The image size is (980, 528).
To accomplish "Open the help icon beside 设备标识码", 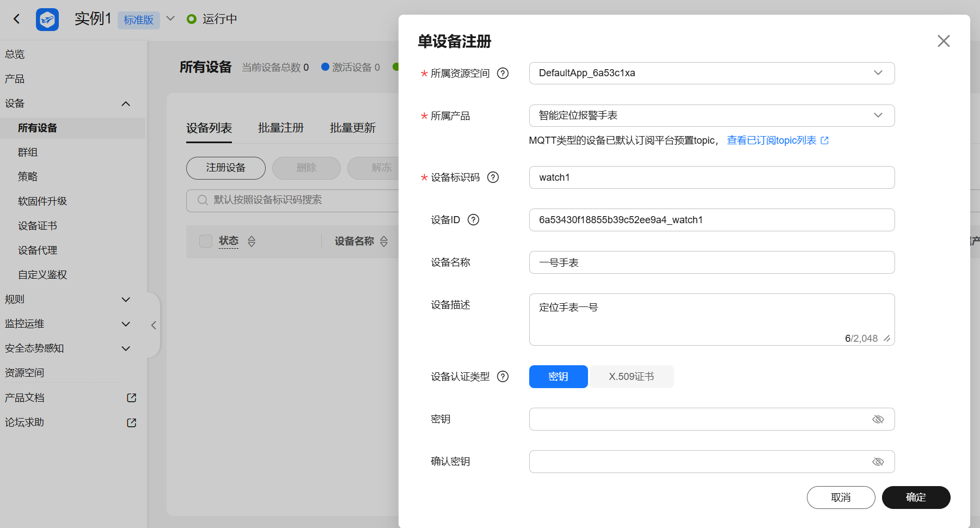I will 493,177.
